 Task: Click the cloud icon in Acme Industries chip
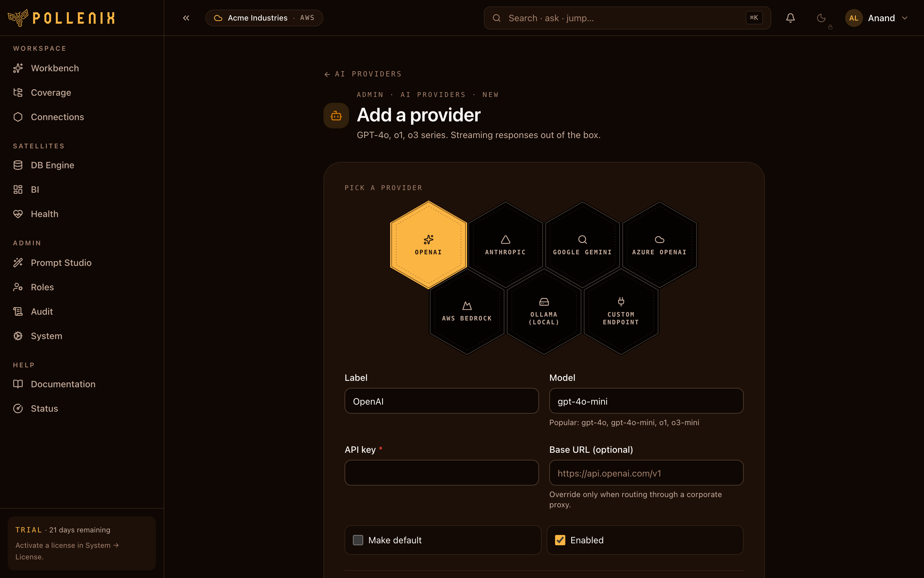coord(218,18)
